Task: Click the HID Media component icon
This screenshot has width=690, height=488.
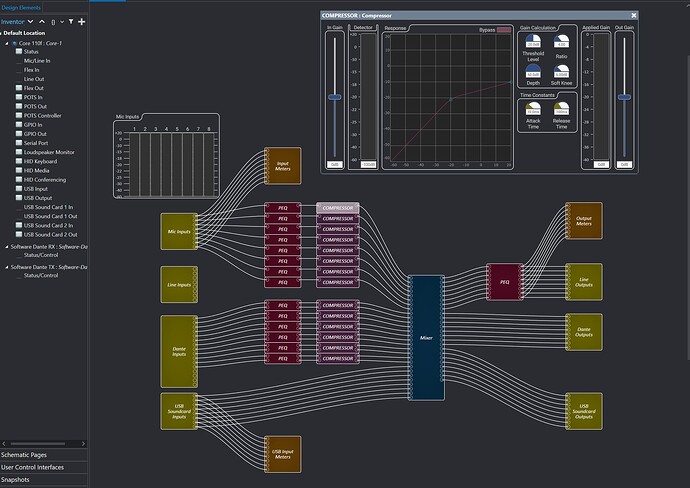Action: (x=19, y=170)
